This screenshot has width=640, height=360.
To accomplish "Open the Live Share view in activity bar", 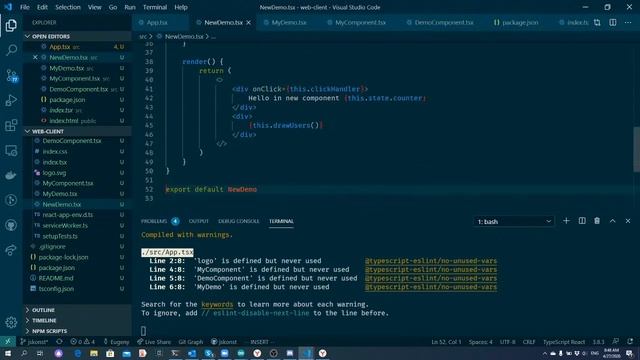I will pyautogui.click(x=11, y=250).
